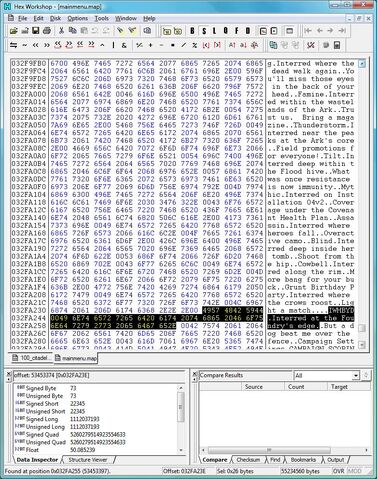
Task: Click the Open file toolbar icon
Action: pyautogui.click(x=13, y=31)
